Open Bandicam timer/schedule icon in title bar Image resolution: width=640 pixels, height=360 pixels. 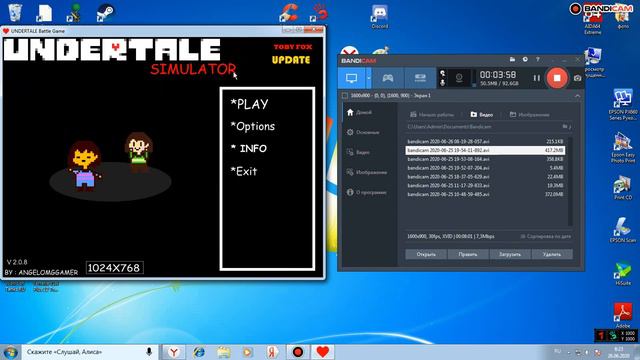525,60
